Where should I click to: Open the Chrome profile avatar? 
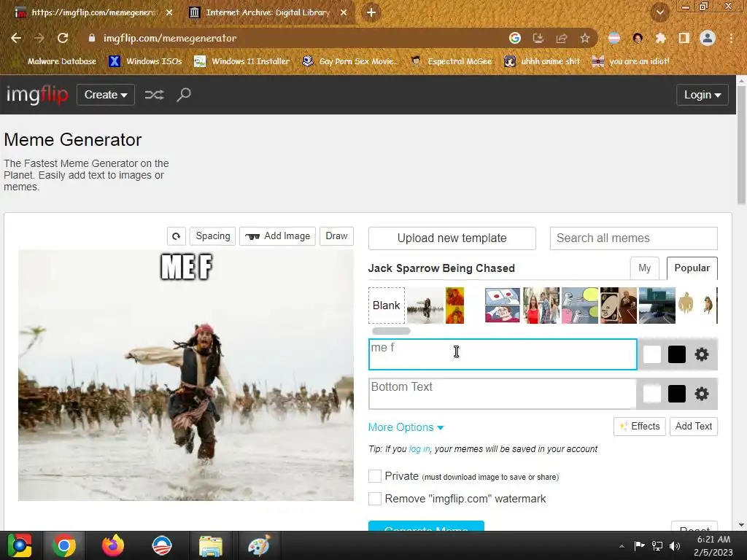click(x=708, y=38)
